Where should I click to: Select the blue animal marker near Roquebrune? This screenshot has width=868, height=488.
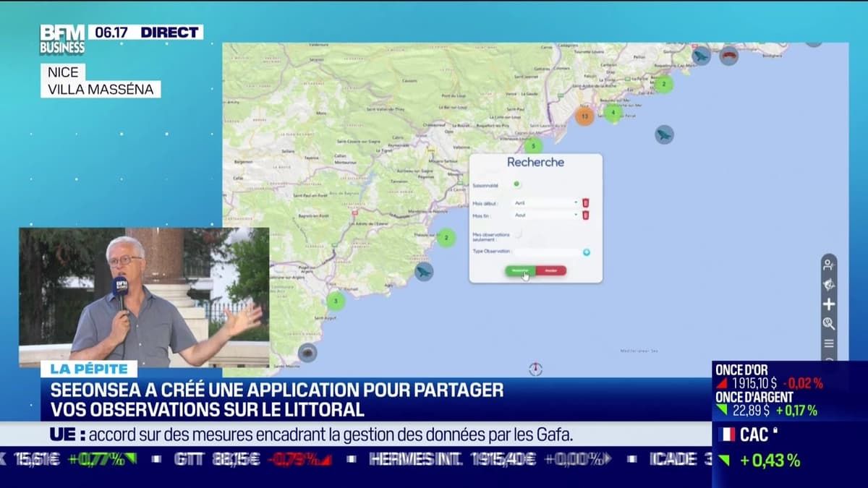701,56
